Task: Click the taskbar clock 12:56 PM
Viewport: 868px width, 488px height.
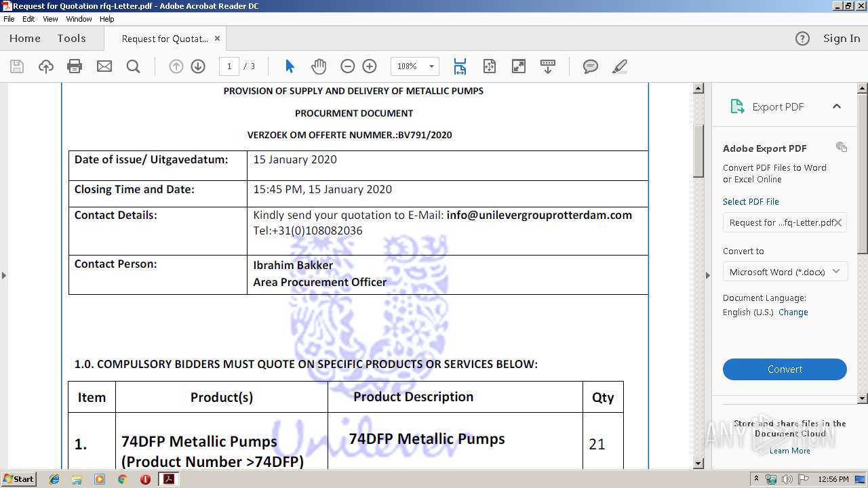Action: 833,479
